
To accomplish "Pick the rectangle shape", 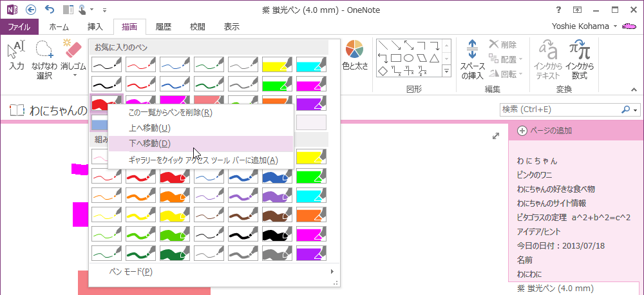I will (x=395, y=57).
